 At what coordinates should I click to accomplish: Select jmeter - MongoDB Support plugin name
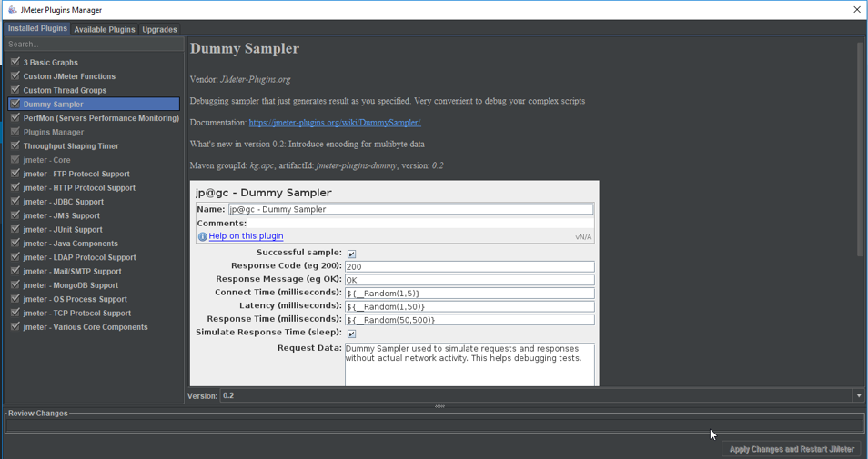click(71, 285)
